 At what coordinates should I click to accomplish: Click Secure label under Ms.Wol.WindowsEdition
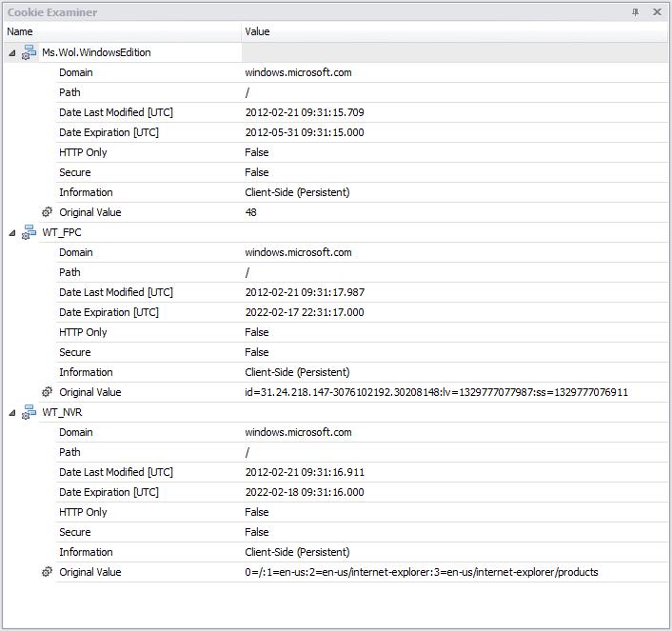point(75,173)
